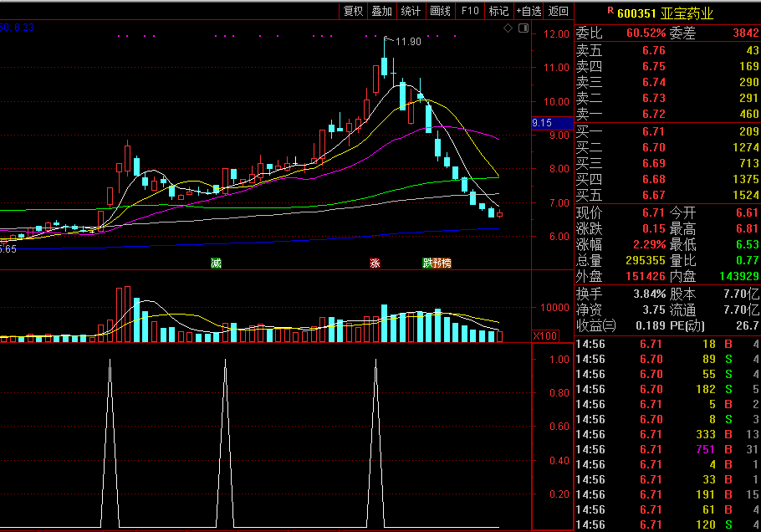Click the 买三 bid price 6.69
This screenshot has height=532, width=761.
pyautogui.click(x=654, y=164)
